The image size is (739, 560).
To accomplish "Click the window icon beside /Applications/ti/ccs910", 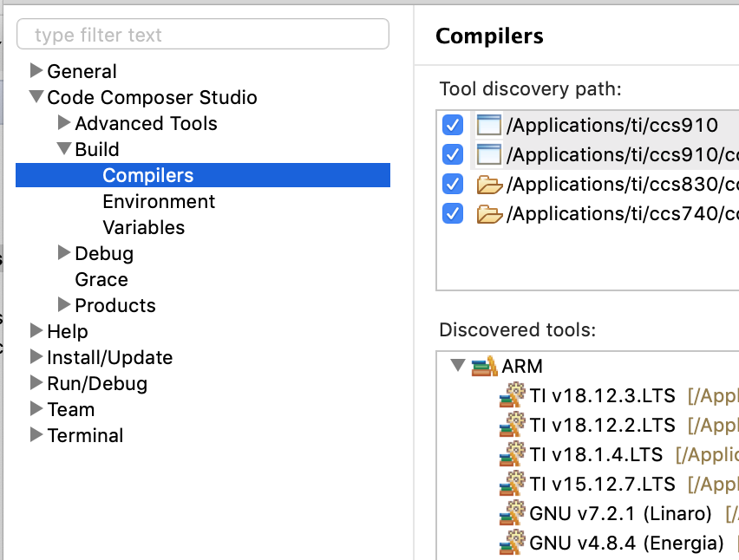I will tap(488, 126).
